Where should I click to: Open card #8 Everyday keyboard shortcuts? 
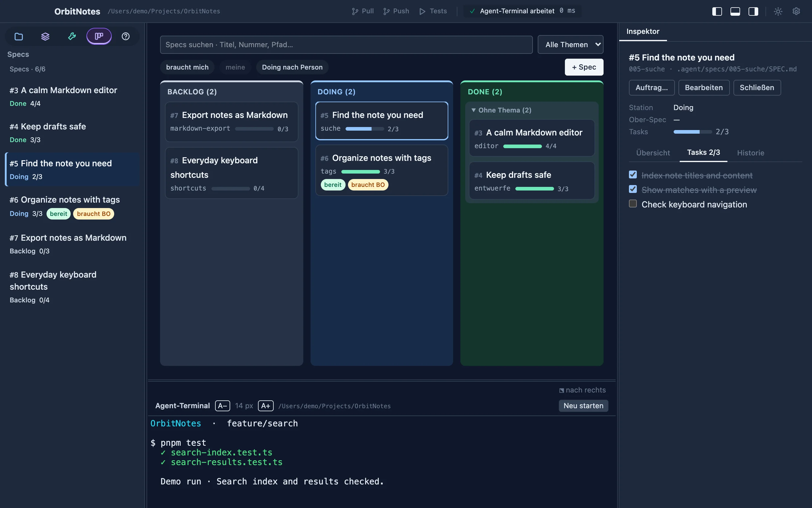[231, 173]
